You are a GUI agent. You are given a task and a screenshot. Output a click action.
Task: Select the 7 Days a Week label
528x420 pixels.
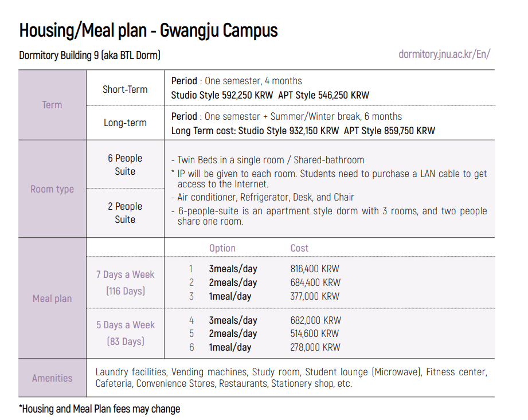(x=125, y=274)
